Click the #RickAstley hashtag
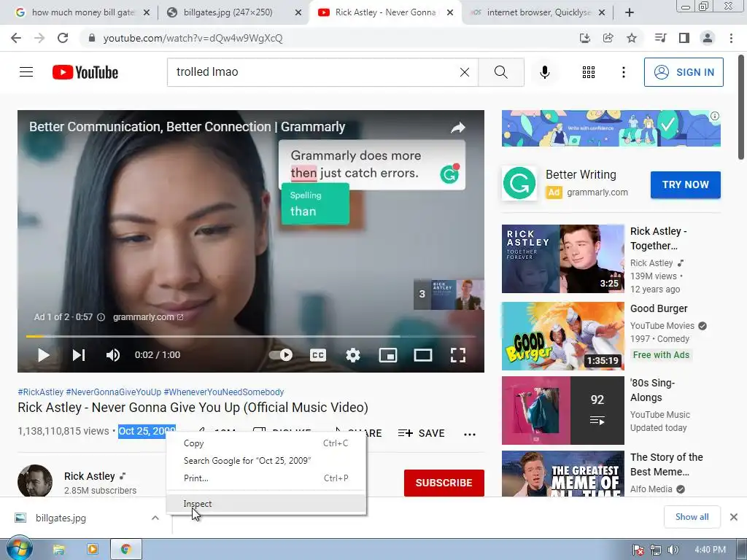 [41, 392]
